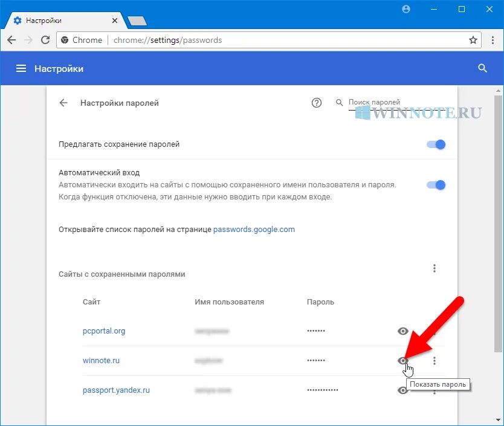Open the hamburger menu beside Настройки
This screenshot has width=504, height=426.
[21, 68]
